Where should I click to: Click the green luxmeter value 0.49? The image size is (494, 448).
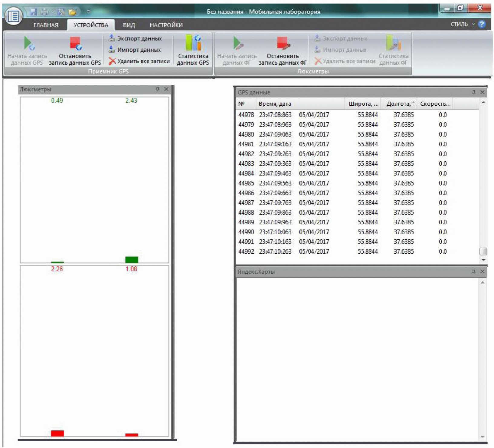[x=57, y=100]
